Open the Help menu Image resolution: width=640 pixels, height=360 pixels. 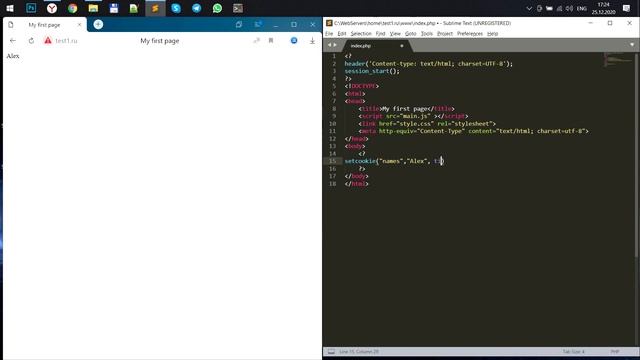point(492,33)
